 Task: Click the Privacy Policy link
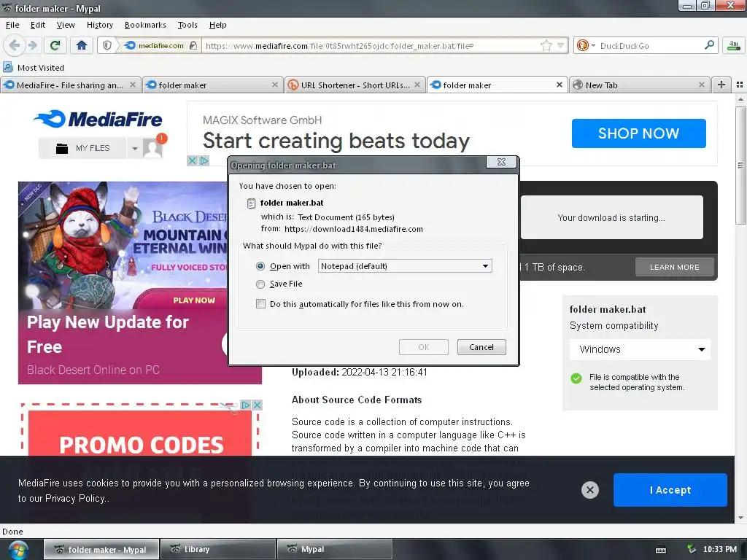pyautogui.click(x=75, y=499)
